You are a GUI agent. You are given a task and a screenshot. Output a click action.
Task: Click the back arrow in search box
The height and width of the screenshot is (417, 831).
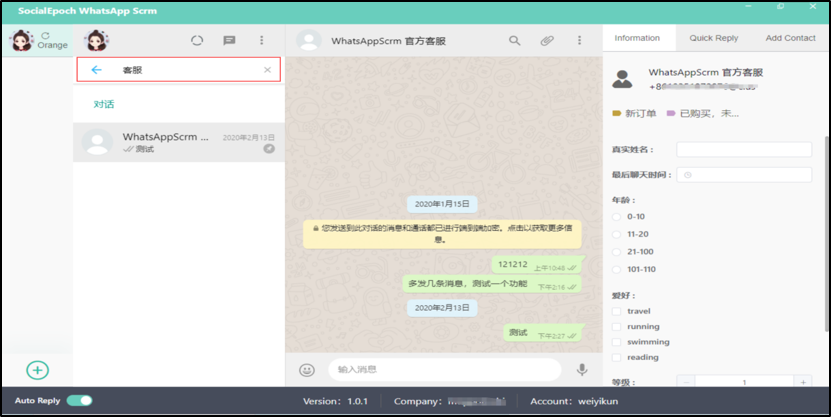click(96, 69)
